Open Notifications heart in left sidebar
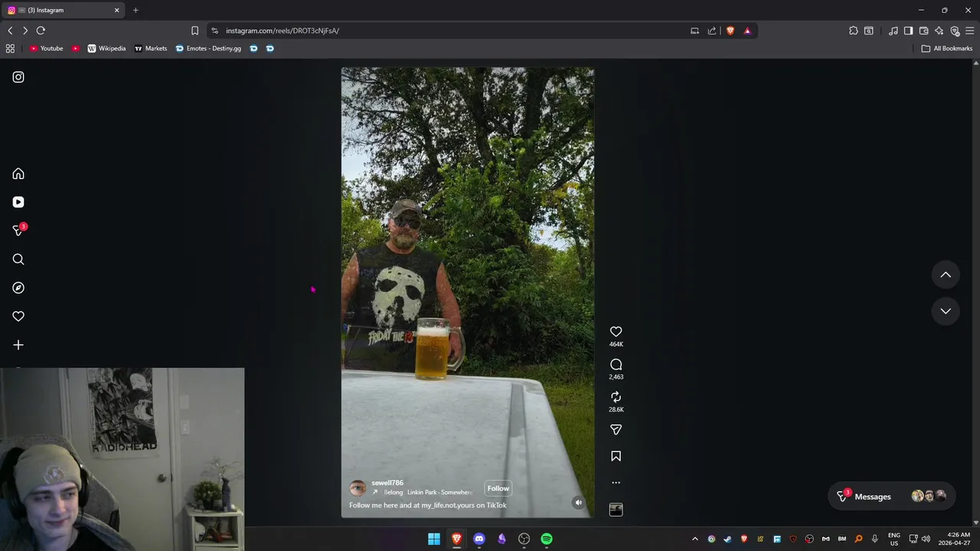Image resolution: width=980 pixels, height=551 pixels. [x=18, y=316]
